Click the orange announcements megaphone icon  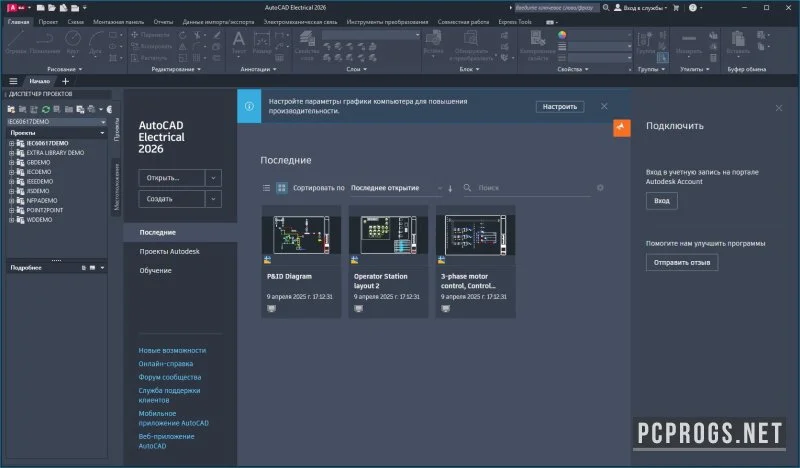621,128
